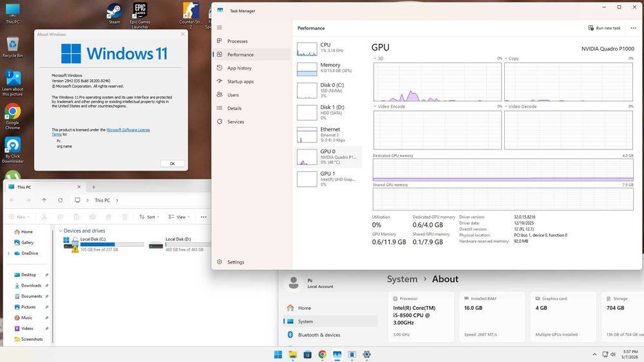This screenshot has width=644, height=362.
Task: Click the Learn about this picture icon
Action: [13, 83]
